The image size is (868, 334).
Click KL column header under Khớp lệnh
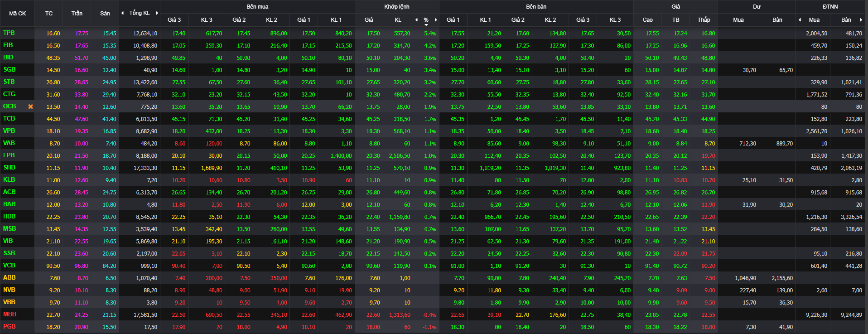[x=398, y=20]
